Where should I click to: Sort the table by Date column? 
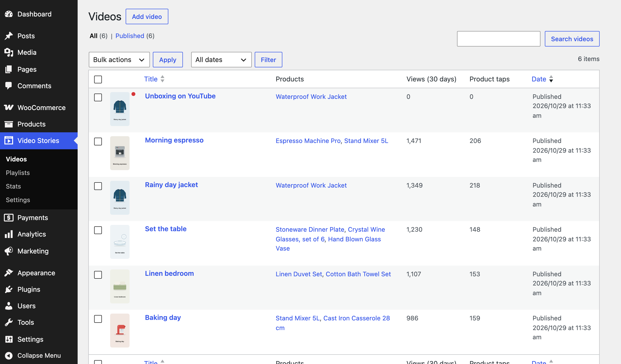tap(539, 79)
